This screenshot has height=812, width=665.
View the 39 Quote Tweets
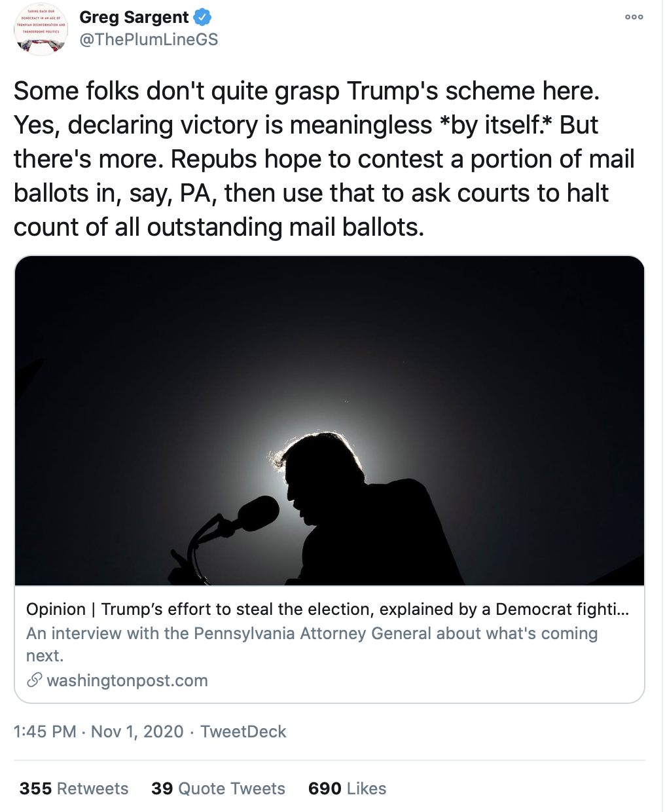pos(218,788)
